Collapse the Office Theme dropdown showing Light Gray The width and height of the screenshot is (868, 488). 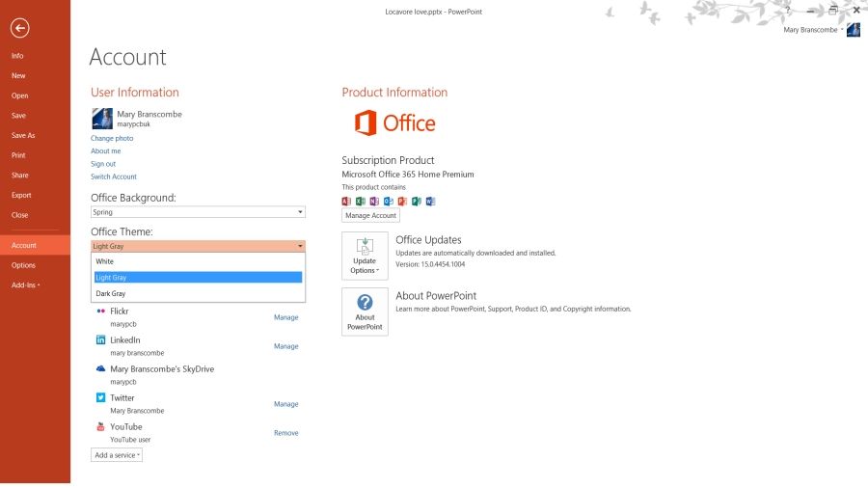tap(198, 246)
